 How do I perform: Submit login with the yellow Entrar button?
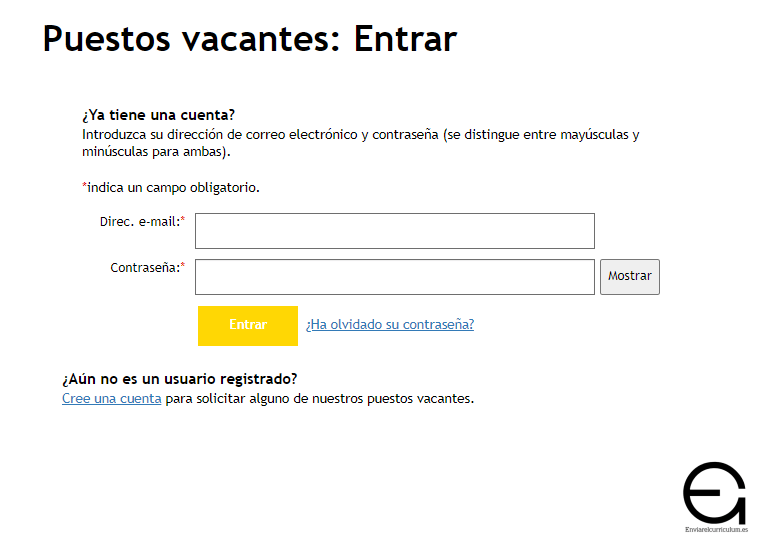click(x=247, y=325)
